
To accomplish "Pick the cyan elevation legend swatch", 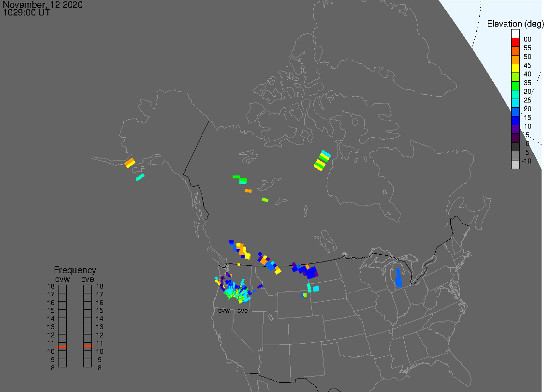I will (515, 103).
